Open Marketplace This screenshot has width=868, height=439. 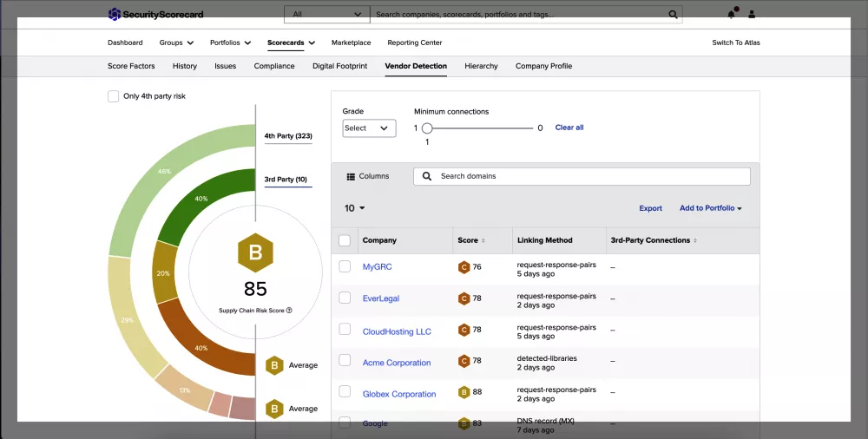351,43
